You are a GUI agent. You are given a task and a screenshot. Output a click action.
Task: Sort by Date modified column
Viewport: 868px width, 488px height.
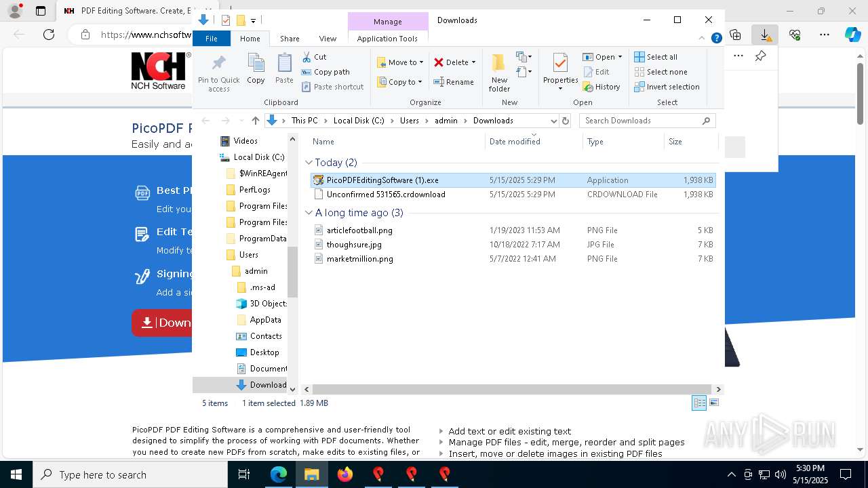(x=534, y=142)
